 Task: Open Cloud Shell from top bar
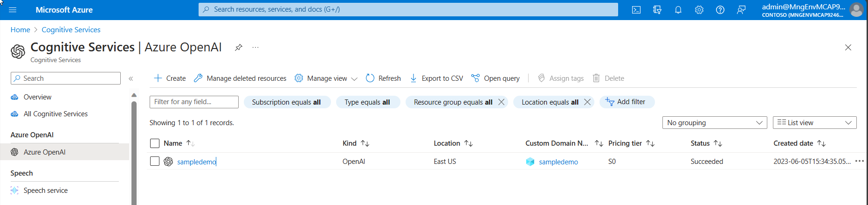pos(636,10)
